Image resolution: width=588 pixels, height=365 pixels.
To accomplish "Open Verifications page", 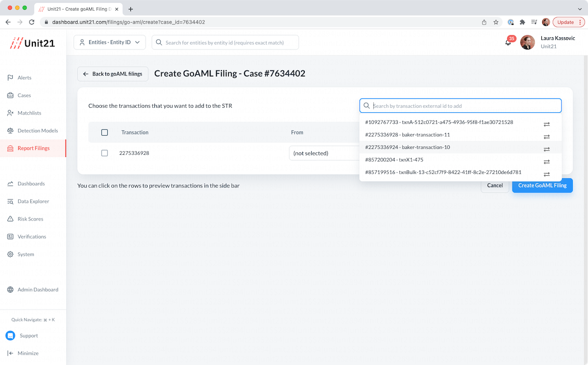I will pos(33,237).
